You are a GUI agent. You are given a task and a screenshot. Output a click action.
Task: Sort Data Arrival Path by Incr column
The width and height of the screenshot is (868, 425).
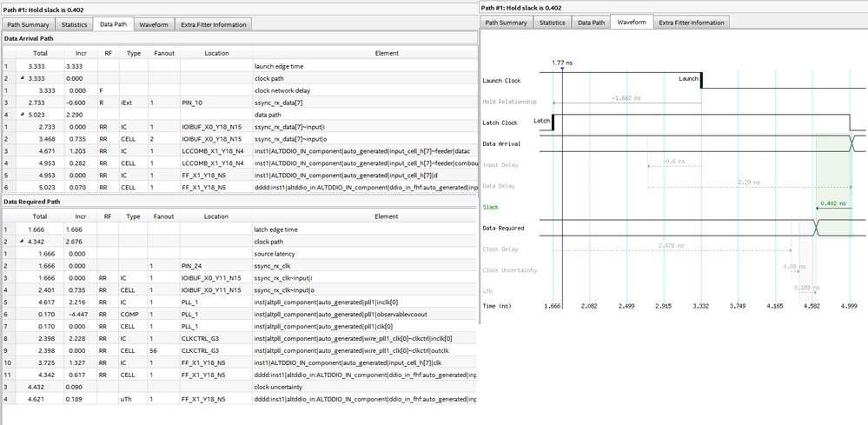(x=81, y=53)
